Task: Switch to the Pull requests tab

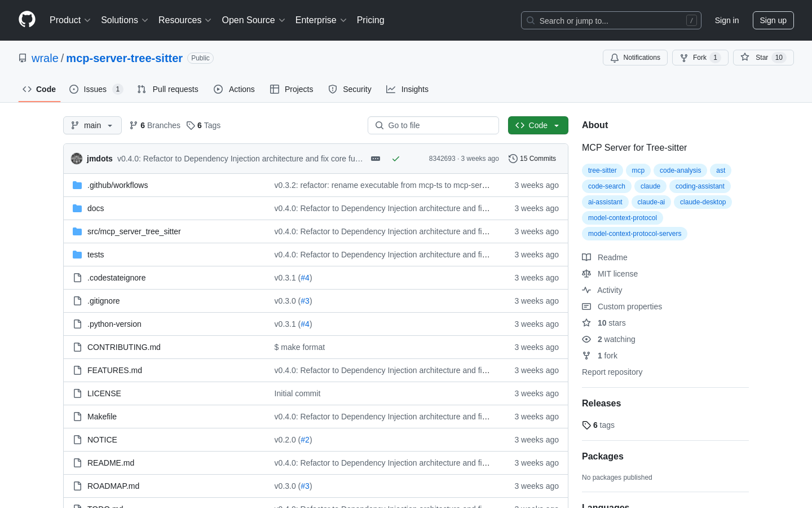Action: pos(168,89)
